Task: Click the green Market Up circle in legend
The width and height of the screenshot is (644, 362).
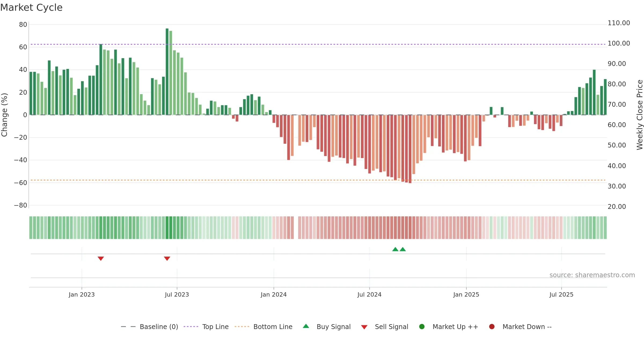Action: [422, 327]
